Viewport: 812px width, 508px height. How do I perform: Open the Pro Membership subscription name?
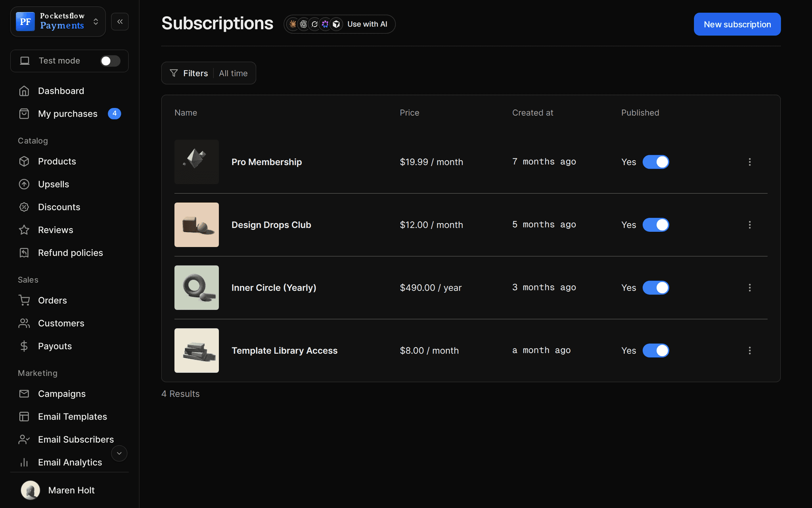pos(266,162)
